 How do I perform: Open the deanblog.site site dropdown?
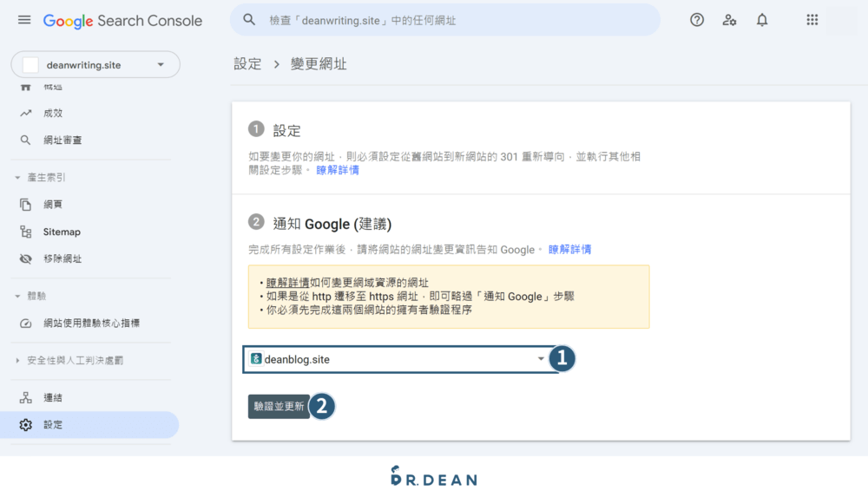[401, 359]
